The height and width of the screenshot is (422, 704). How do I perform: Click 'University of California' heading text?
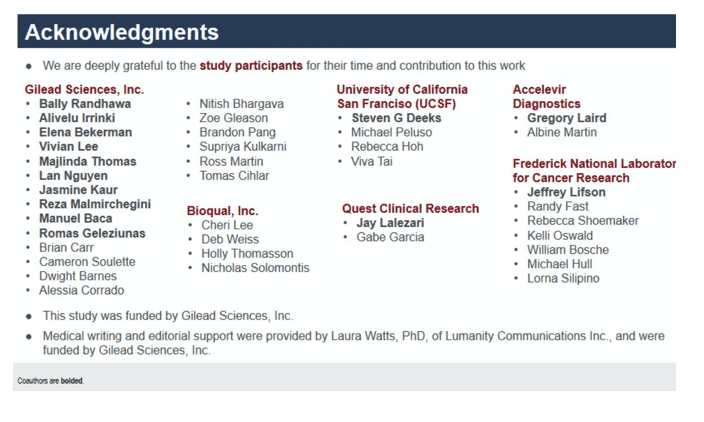[x=402, y=89]
